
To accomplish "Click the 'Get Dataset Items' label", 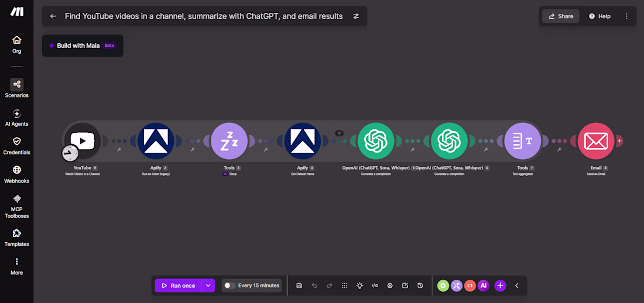I will (303, 174).
